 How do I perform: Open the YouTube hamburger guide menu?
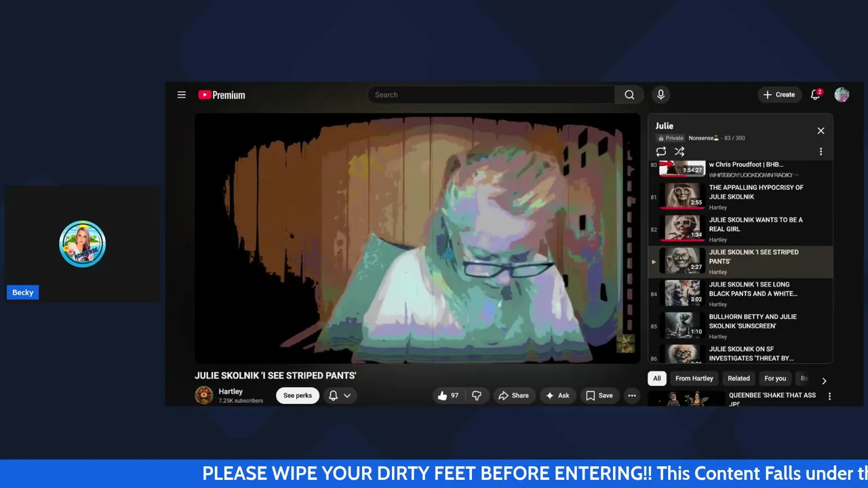pyautogui.click(x=181, y=95)
